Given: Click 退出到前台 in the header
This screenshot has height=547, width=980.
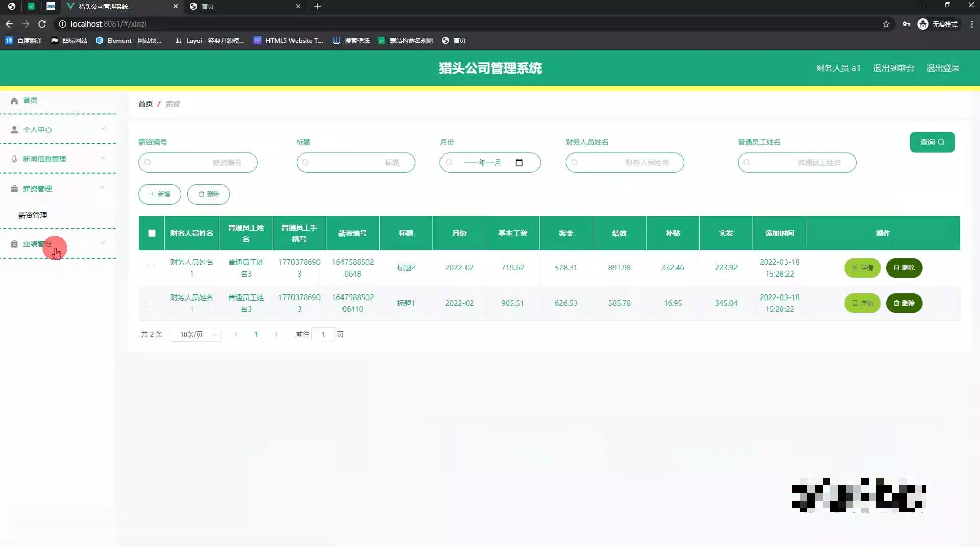Looking at the screenshot, I should [x=893, y=68].
